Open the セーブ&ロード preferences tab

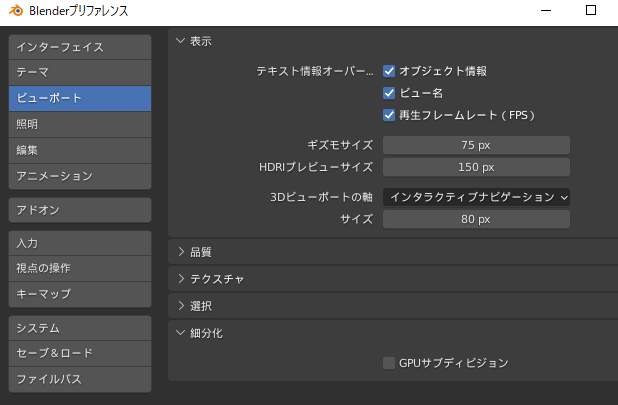(x=80, y=353)
